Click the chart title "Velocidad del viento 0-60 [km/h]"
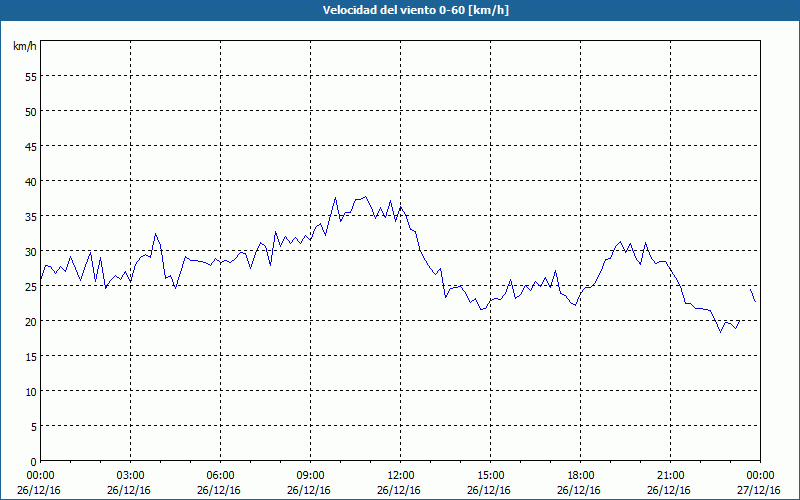 point(416,10)
